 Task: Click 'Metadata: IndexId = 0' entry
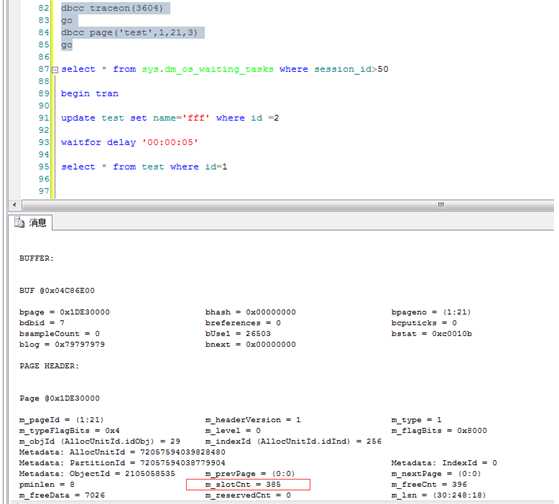[444, 463]
